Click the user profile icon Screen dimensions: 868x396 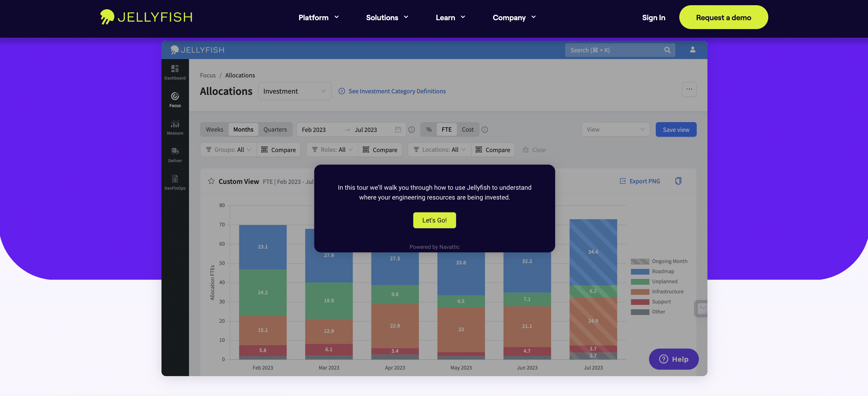point(692,50)
